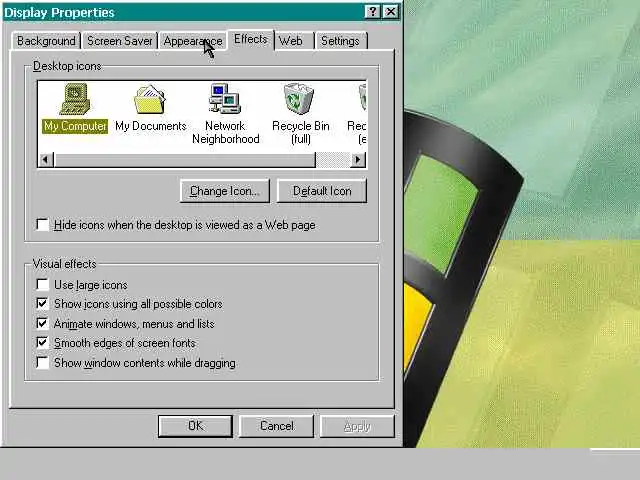Click the Change Icon... button
The image size is (640, 480).
point(224,191)
